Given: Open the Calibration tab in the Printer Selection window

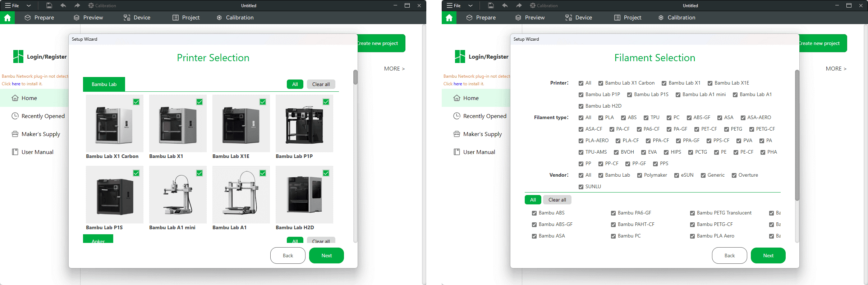Looking at the screenshot, I should pyautogui.click(x=235, y=18).
